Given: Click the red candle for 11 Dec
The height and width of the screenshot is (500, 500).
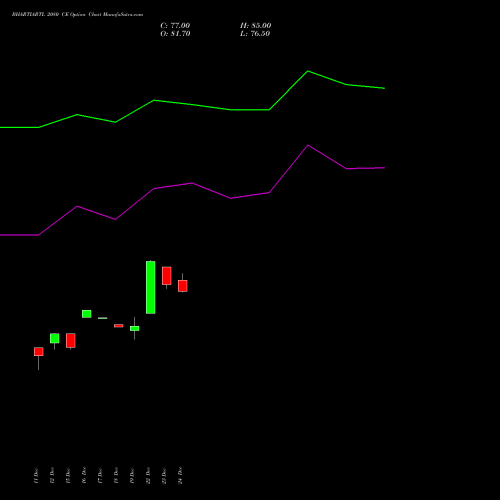Looking at the screenshot, I should pos(39,352).
